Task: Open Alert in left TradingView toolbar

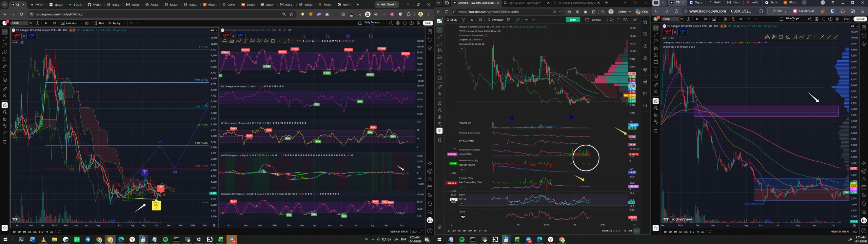Action: point(99,23)
